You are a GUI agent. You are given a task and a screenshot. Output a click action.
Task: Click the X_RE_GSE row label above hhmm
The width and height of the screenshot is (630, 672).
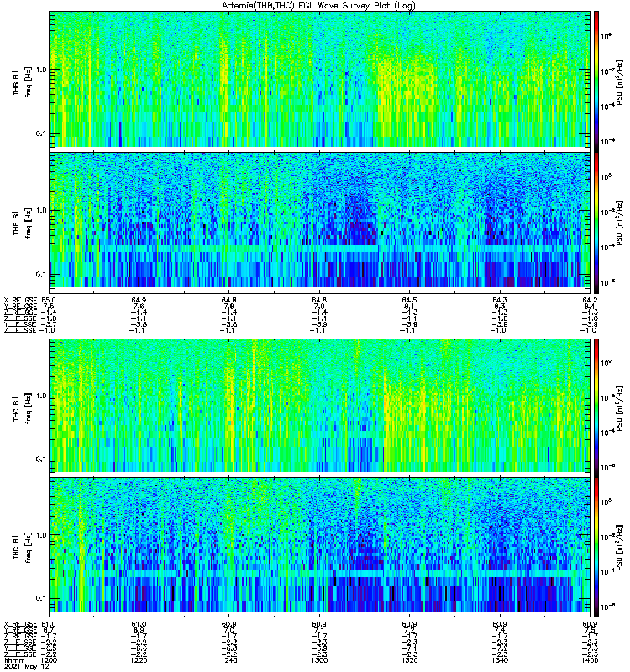pyautogui.click(x=20, y=624)
